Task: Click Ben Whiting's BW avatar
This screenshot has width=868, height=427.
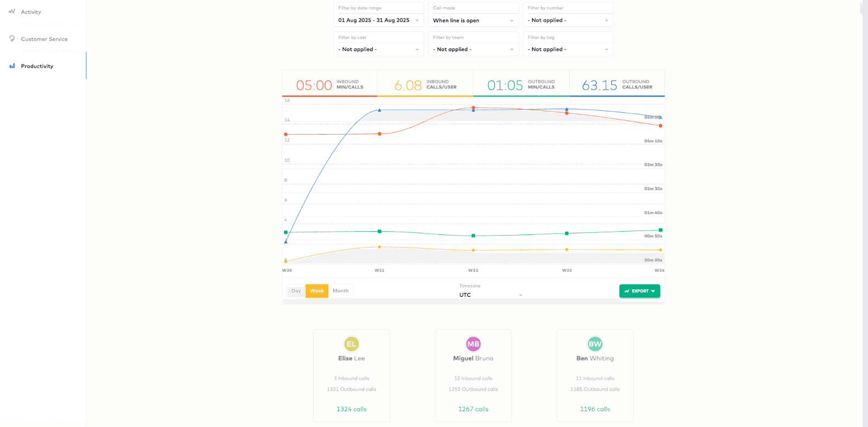Action: point(595,344)
